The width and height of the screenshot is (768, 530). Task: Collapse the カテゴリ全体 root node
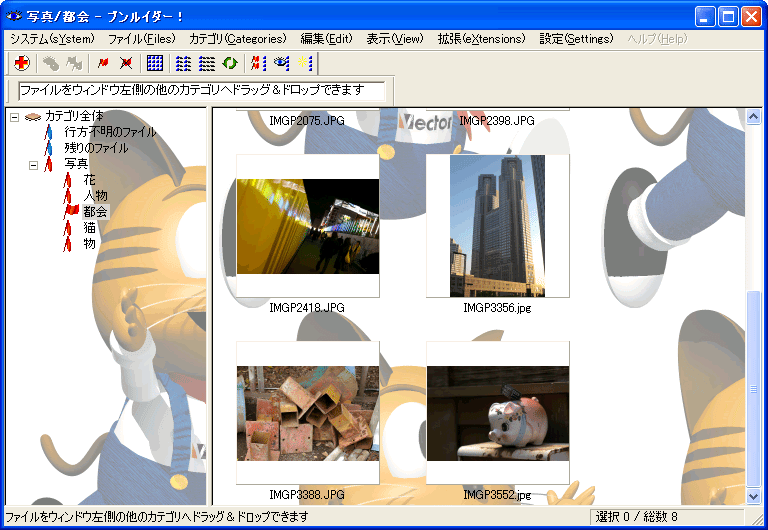pyautogui.click(x=15, y=117)
